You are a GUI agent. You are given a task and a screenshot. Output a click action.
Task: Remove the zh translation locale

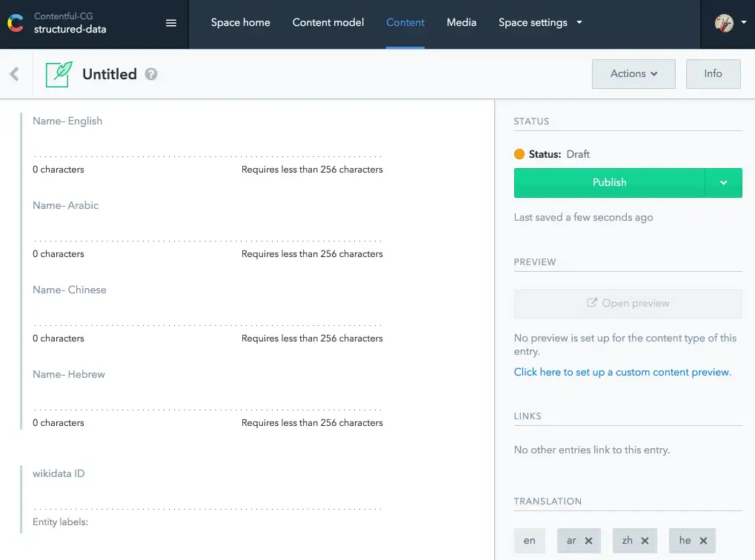point(645,541)
